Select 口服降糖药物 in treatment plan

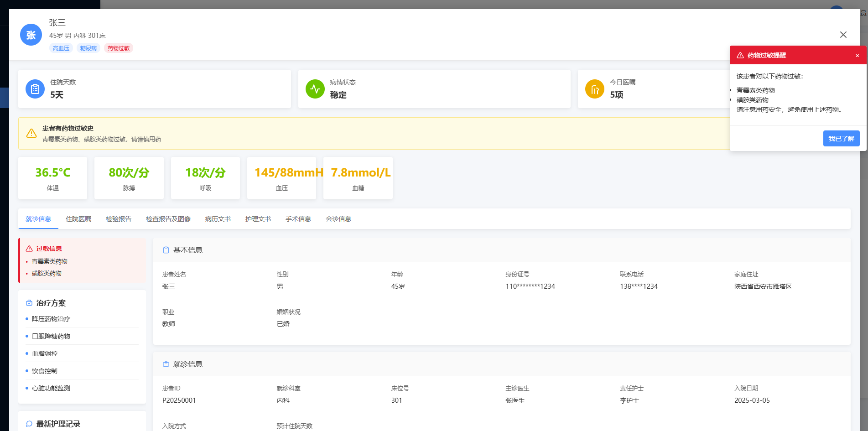point(82,336)
